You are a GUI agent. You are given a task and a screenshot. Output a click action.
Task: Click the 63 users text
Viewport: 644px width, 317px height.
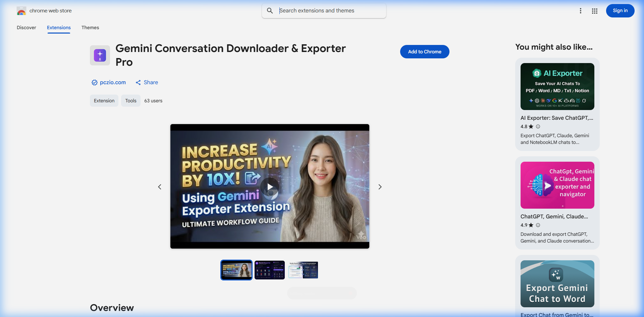tap(153, 101)
